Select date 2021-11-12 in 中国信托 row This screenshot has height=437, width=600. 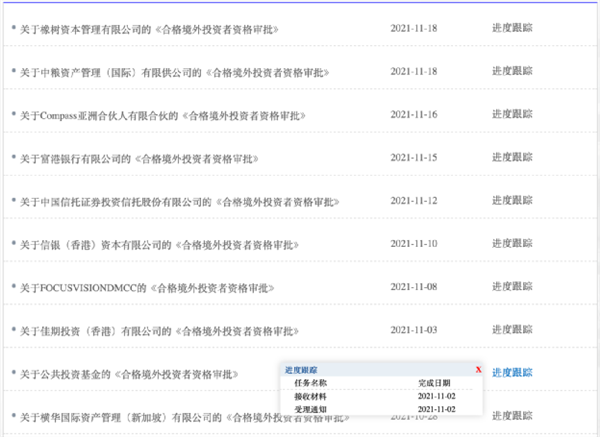coord(414,201)
